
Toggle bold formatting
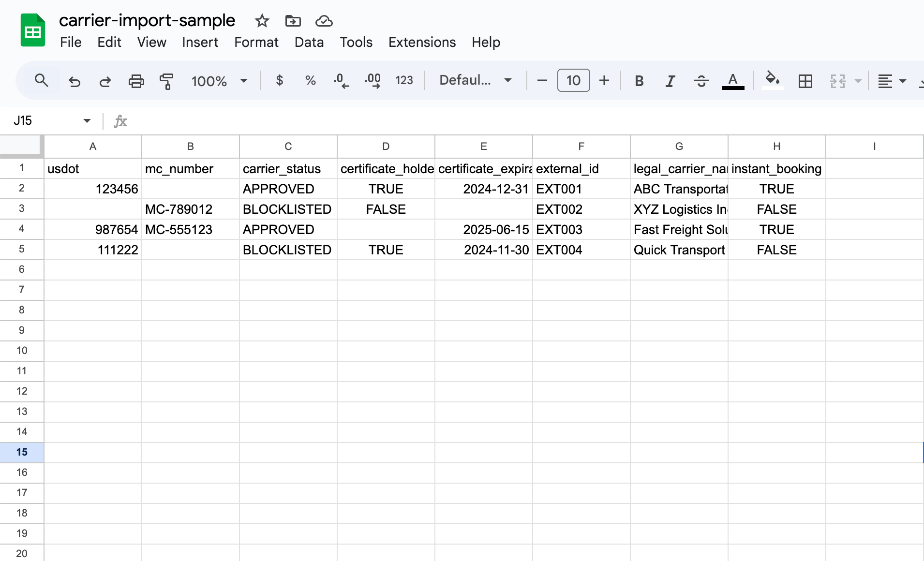(638, 81)
